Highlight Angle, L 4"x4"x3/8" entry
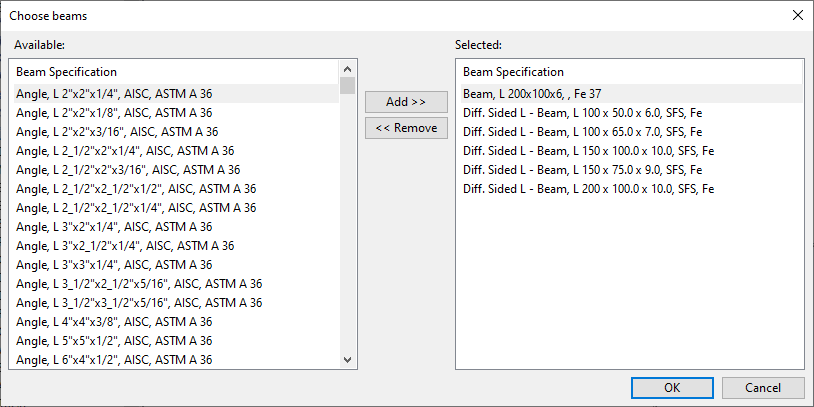 pyautogui.click(x=114, y=322)
